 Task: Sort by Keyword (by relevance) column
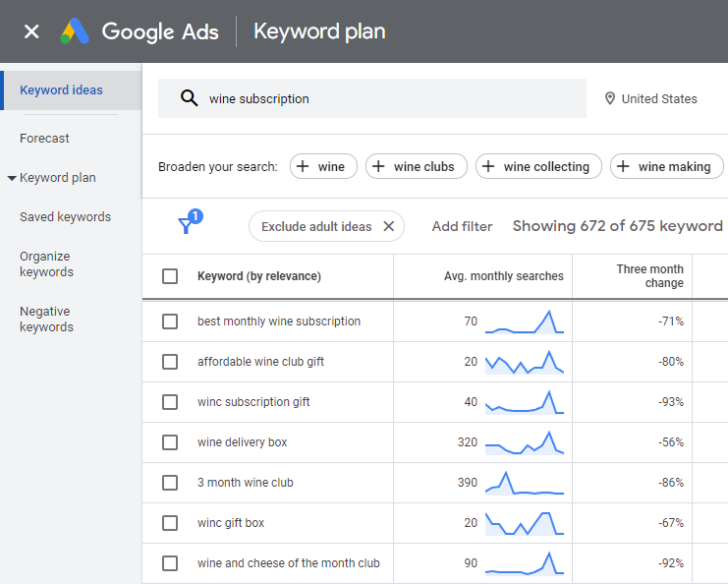259,276
